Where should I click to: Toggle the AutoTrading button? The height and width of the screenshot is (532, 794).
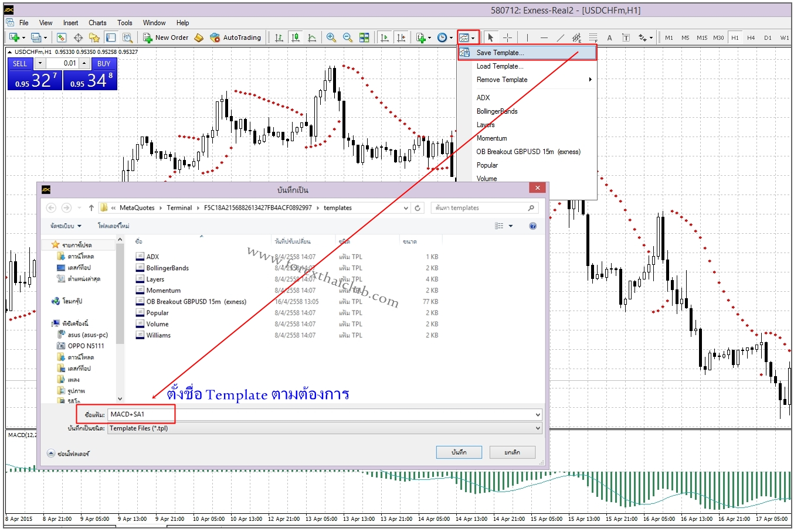(x=236, y=37)
